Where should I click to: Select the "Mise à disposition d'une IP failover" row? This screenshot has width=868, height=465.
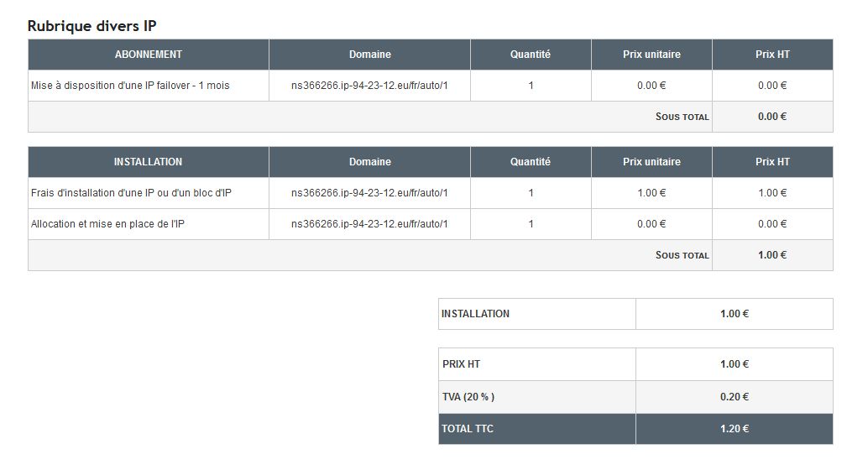pos(130,86)
